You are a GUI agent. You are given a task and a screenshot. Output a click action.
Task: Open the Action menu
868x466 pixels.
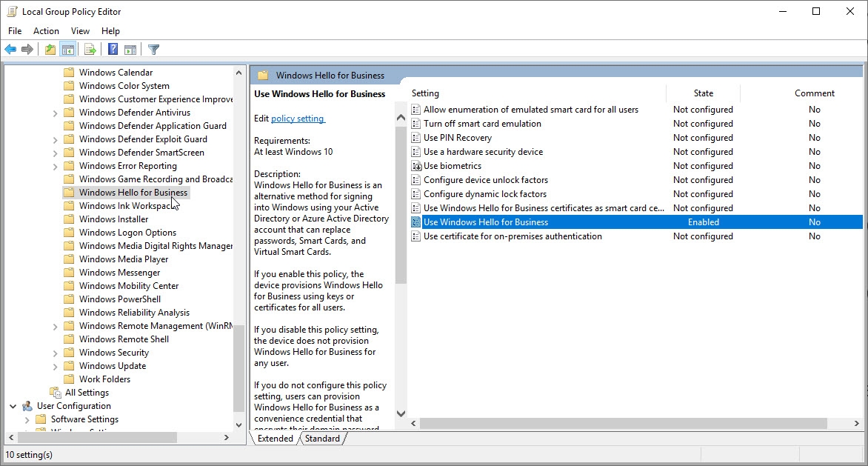click(x=46, y=30)
